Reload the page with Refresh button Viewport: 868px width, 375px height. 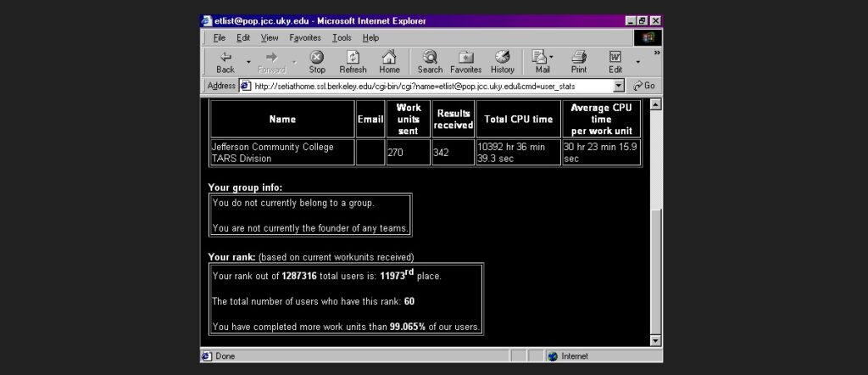click(353, 62)
